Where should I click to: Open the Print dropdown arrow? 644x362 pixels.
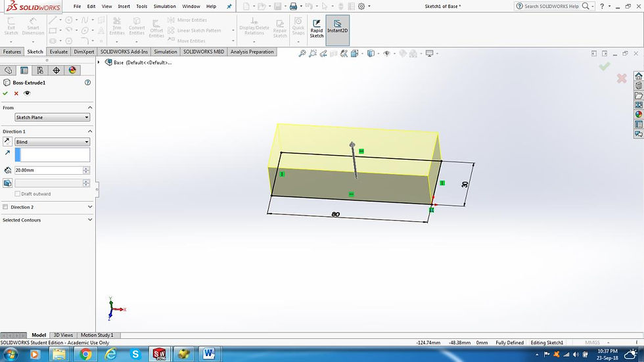click(301, 6)
